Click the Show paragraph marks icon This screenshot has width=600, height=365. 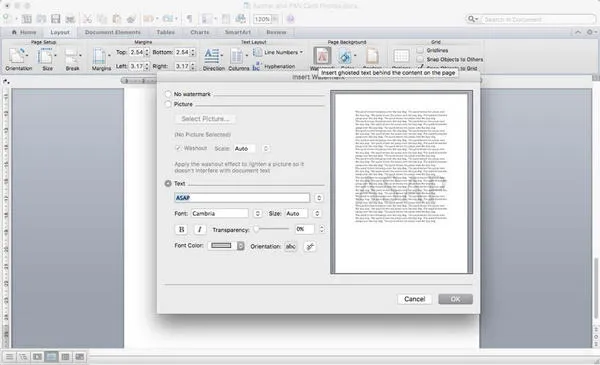click(x=189, y=19)
